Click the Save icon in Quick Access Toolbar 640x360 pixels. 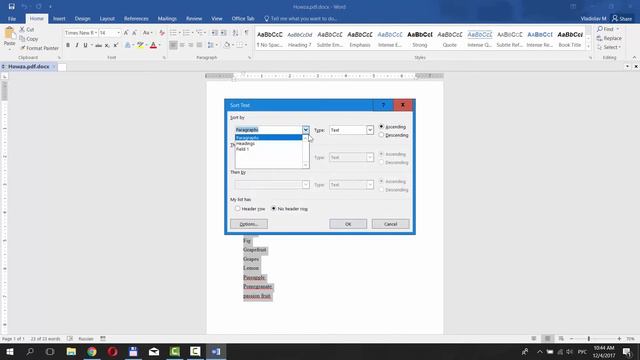tap(11, 7)
